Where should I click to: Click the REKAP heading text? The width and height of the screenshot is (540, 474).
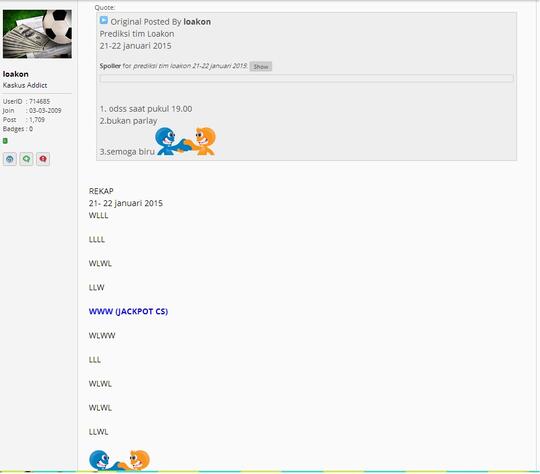click(x=101, y=191)
